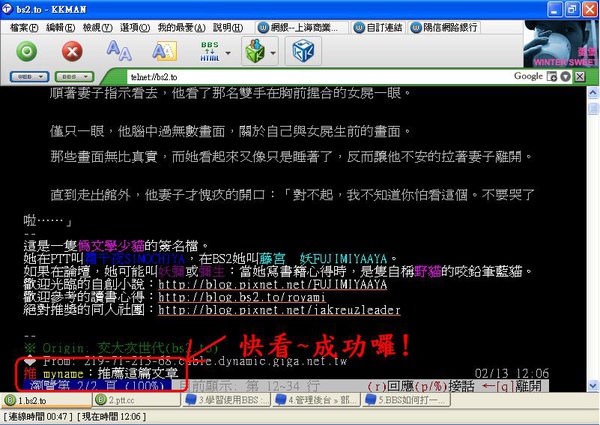This screenshot has height=425, width=600.
Task: Open the 檔案(F) menu
Action: point(24,28)
